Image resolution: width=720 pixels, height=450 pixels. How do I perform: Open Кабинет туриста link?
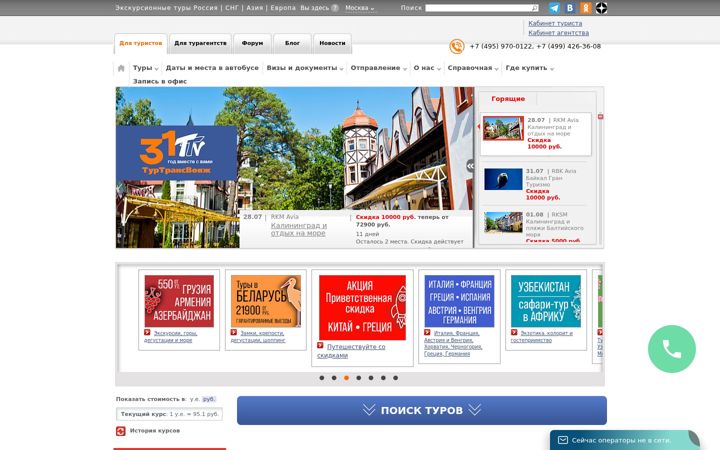pyautogui.click(x=555, y=23)
